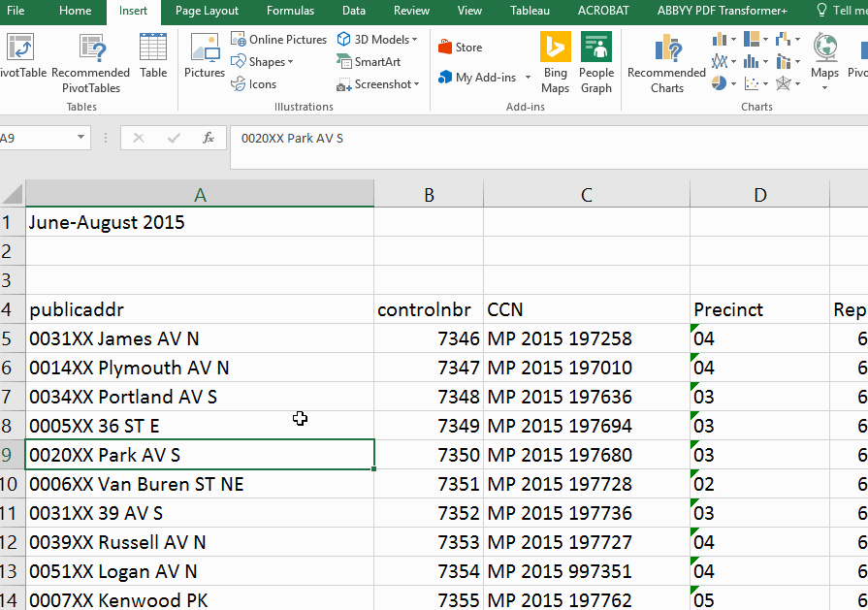Select column D header
The height and width of the screenshot is (610, 868).
pyautogui.click(x=760, y=194)
